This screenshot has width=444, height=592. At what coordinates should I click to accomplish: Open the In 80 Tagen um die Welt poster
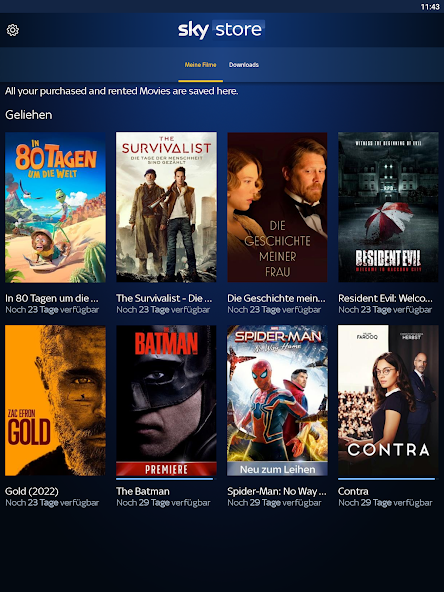coord(56,207)
